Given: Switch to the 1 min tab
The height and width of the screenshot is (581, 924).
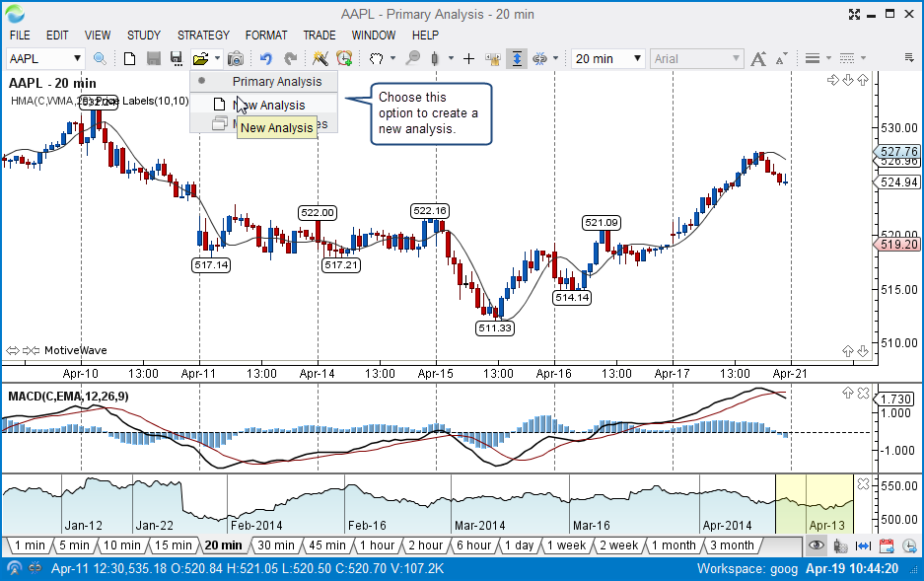Looking at the screenshot, I should (x=29, y=545).
